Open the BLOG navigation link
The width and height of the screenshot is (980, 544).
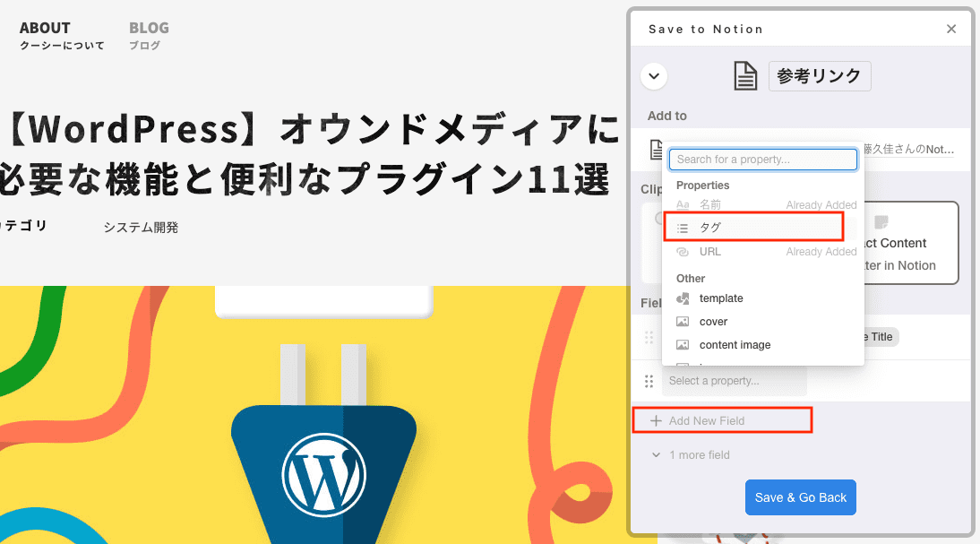[149, 36]
